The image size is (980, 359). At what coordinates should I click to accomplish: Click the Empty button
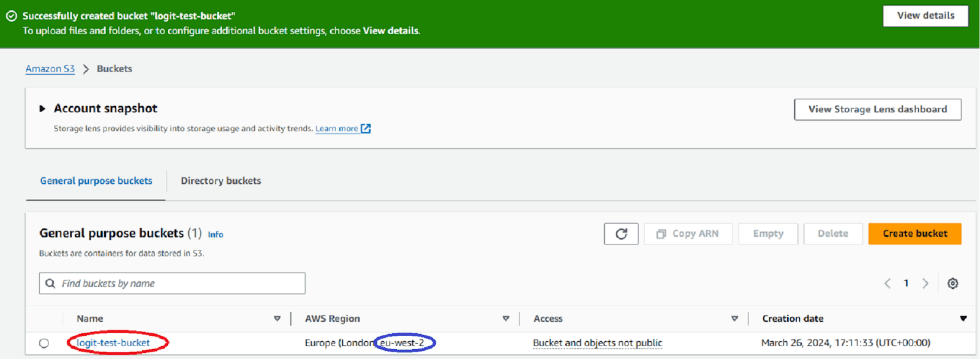[768, 233]
